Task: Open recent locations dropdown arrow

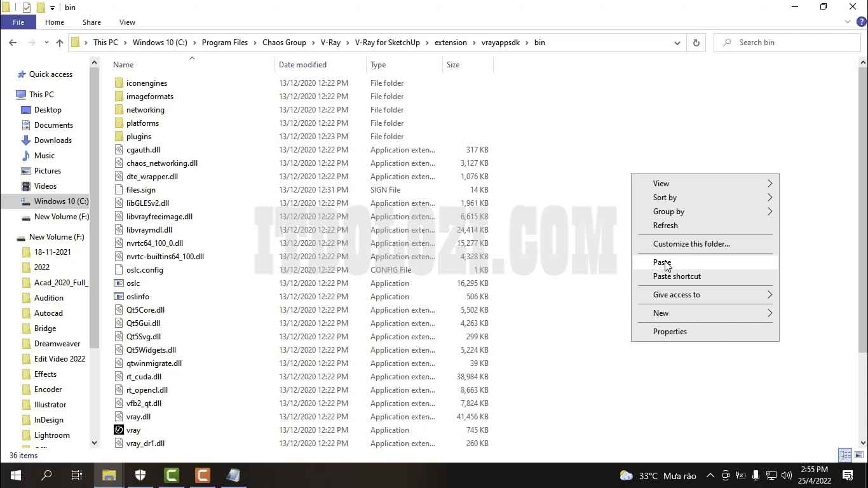Action: click(x=46, y=43)
